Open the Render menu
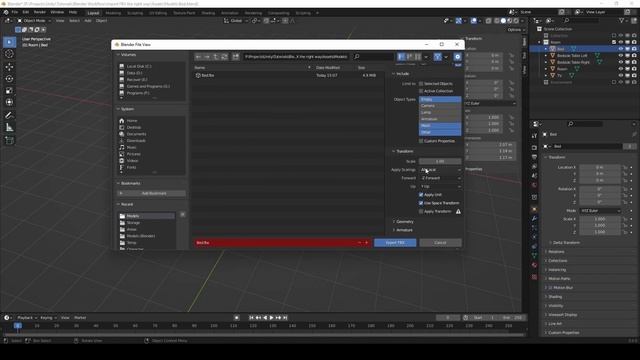 (x=40, y=12)
